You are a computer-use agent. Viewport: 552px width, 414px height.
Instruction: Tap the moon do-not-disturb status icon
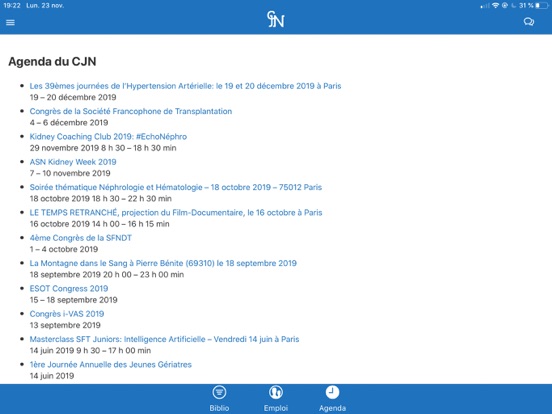point(514,5)
